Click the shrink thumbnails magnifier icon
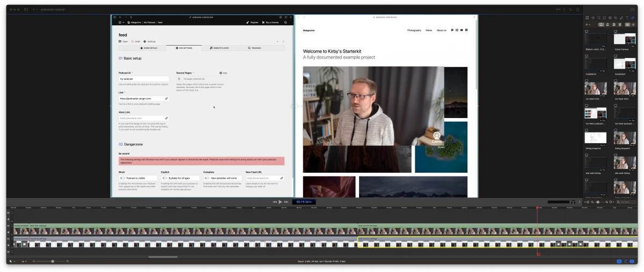This screenshot has width=644, height=272. pyautogui.click(x=592, y=202)
